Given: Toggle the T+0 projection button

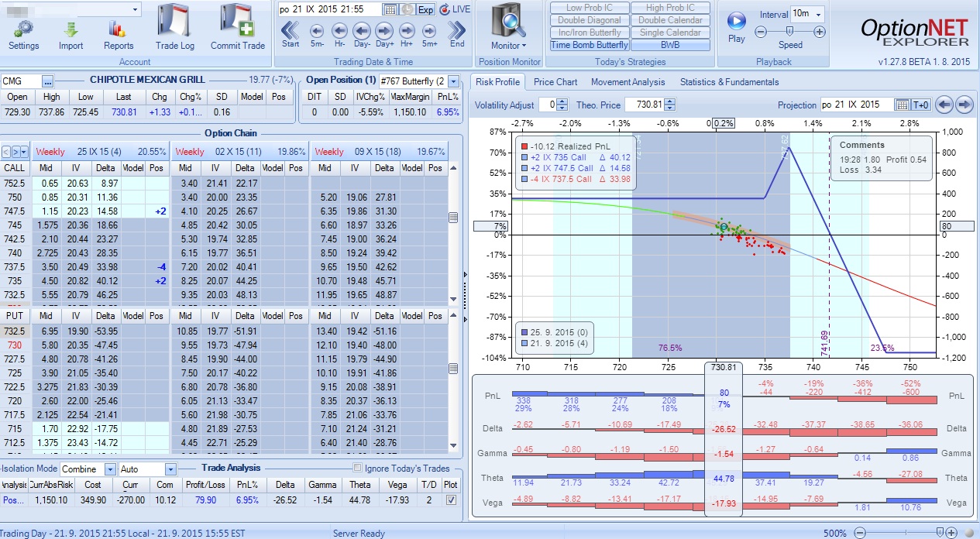Looking at the screenshot, I should 921,105.
